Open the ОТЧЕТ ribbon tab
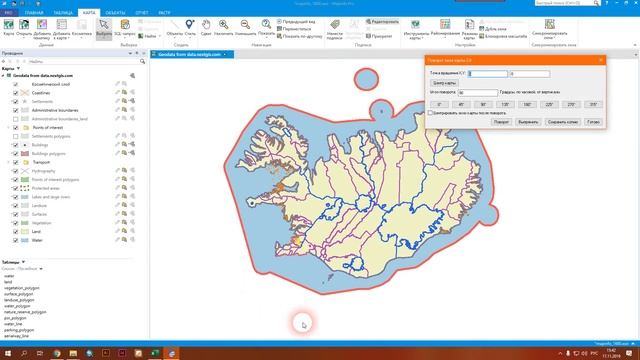Viewport: 640px width, 360px height. point(142,13)
